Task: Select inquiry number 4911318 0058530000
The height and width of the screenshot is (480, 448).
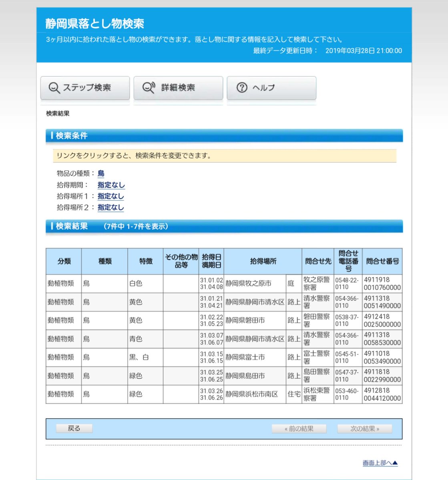Action: 382,339
